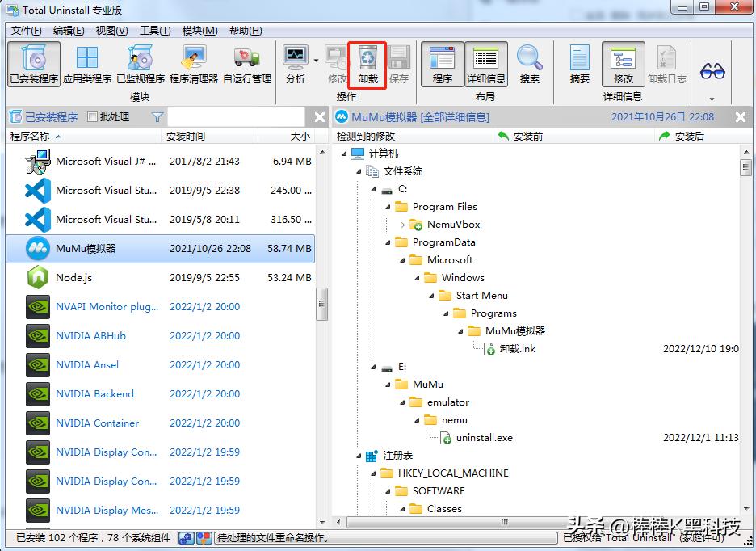
Task: Sort by 安装时间 column header
Action: 210,137
